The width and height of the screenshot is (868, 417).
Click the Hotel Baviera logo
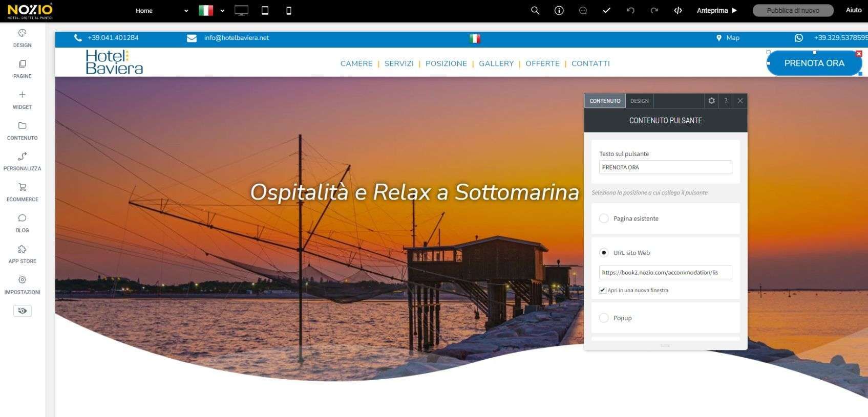(114, 62)
